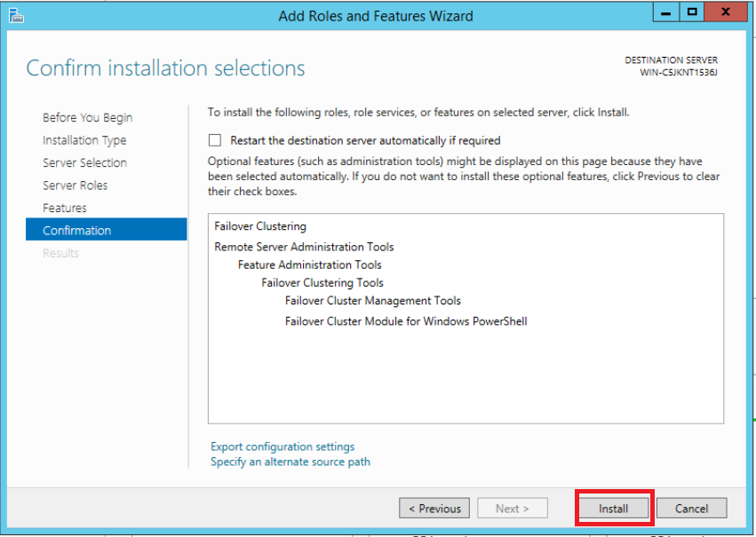
Task: Click the Feature Administration Tools entry
Action: point(309,265)
